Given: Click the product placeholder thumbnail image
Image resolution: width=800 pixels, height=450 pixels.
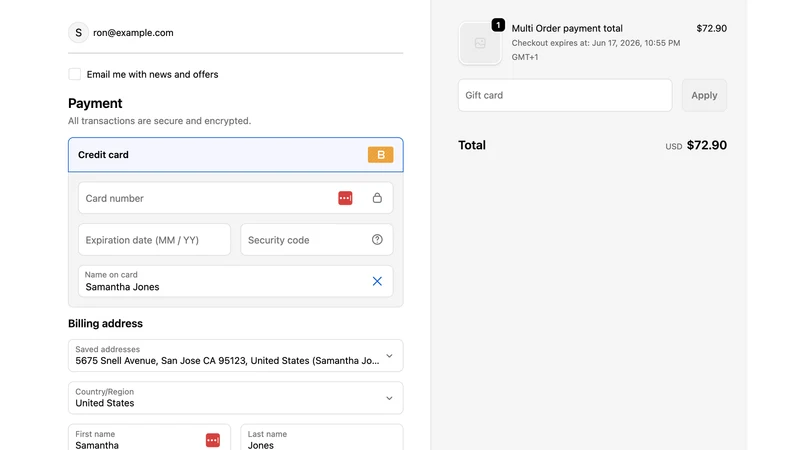Looking at the screenshot, I should (x=480, y=43).
